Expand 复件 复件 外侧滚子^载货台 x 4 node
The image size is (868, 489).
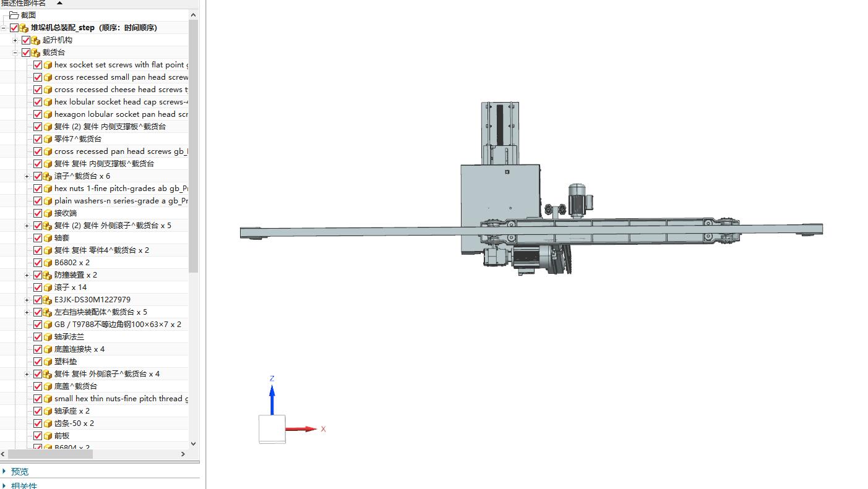point(27,374)
